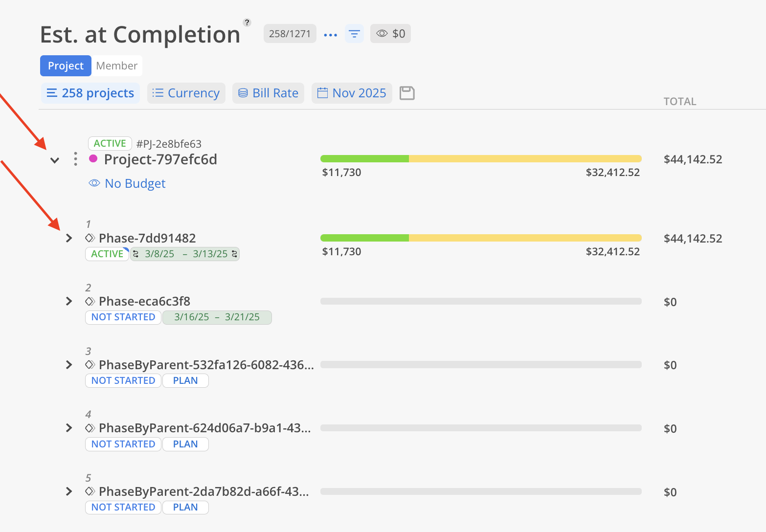
Task: Click NOT STARTED badge under PhaseByParent-2da7b82d
Action: tap(123, 508)
